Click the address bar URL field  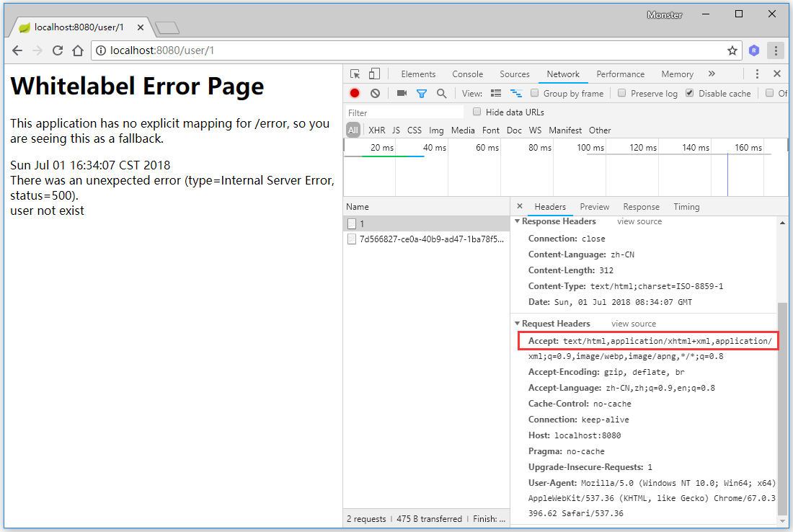coord(415,50)
